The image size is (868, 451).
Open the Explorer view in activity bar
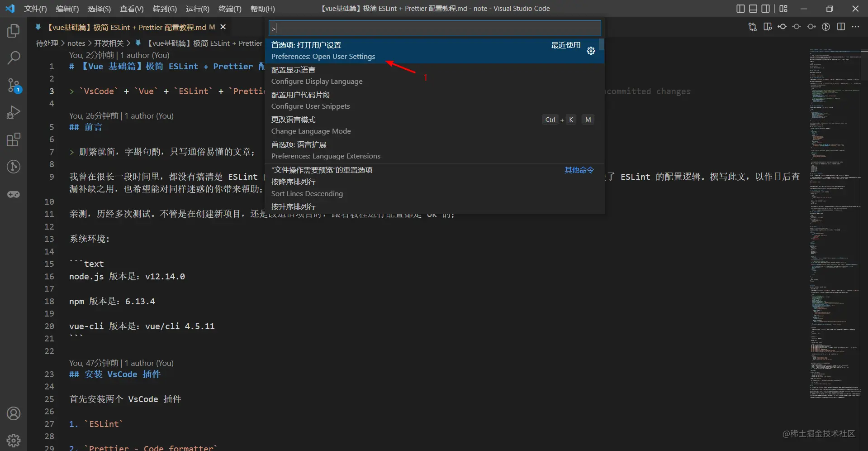pyautogui.click(x=14, y=31)
